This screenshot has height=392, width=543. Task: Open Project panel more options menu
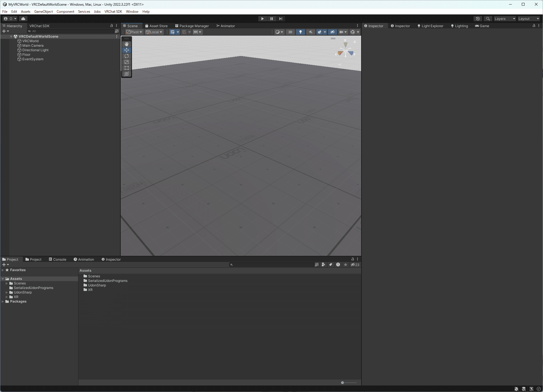tap(357, 259)
